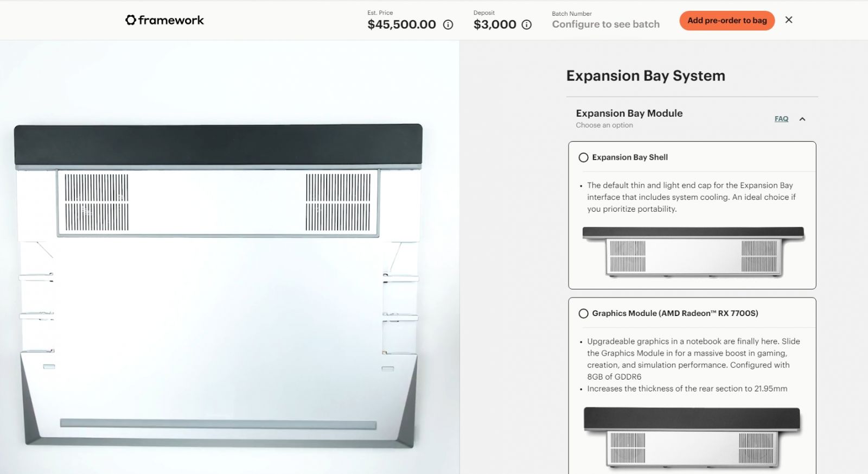Click the Configure to see batch text

pos(605,24)
